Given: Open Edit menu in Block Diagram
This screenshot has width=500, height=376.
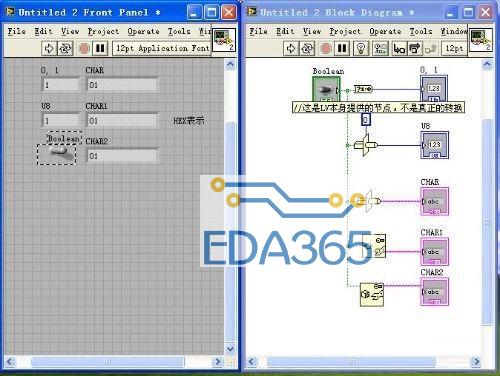Looking at the screenshot, I should (x=285, y=31).
